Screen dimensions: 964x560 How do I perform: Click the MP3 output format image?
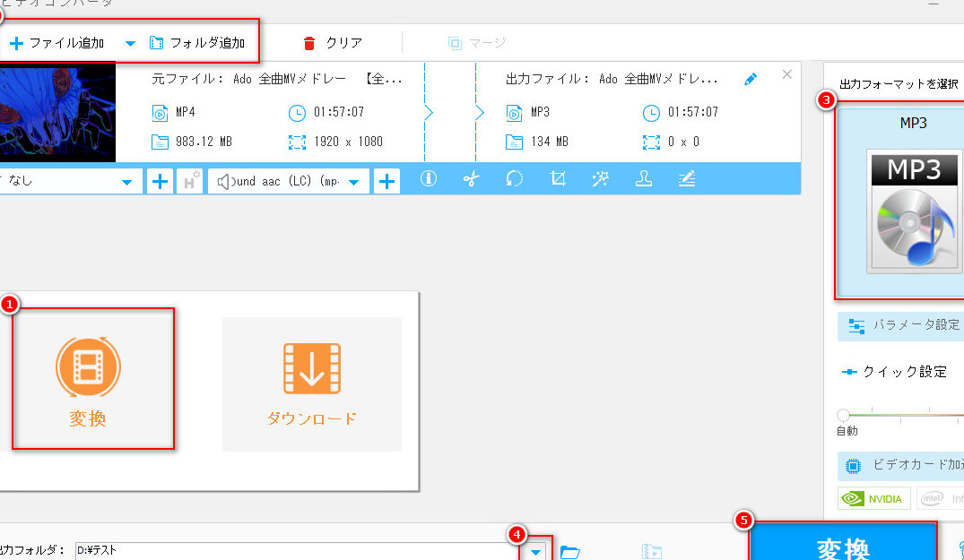tap(913, 211)
